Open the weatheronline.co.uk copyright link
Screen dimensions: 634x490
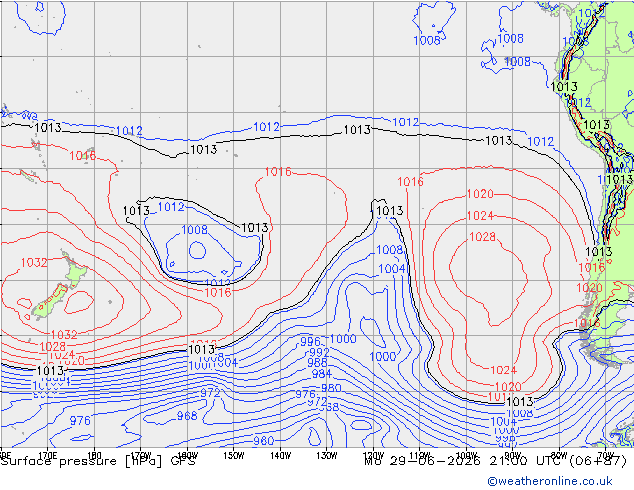pos(550,481)
